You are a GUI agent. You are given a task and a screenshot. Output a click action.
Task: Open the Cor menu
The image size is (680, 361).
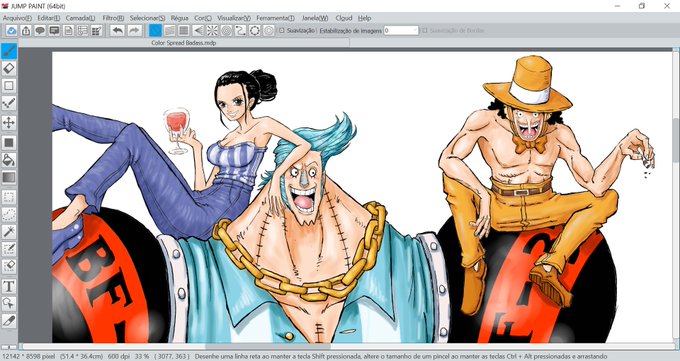[203, 18]
